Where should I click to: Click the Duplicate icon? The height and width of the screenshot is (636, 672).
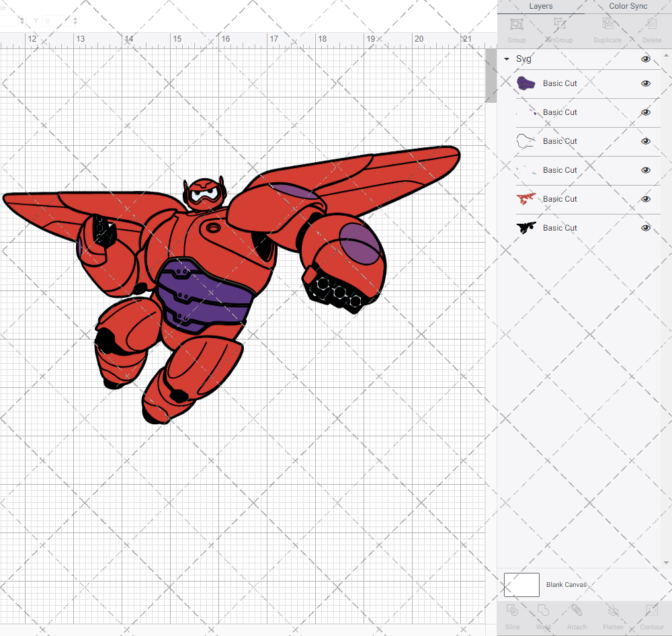click(x=607, y=24)
